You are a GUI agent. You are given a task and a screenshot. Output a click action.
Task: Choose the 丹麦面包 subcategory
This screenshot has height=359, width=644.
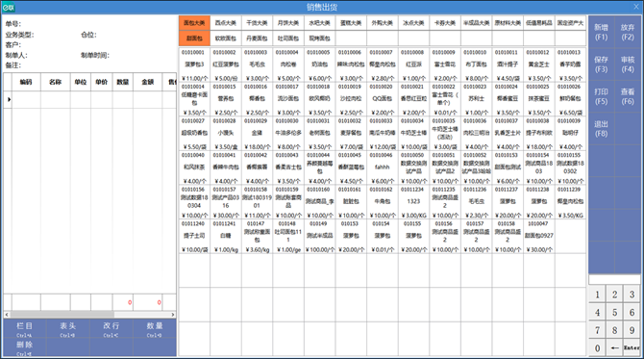point(257,38)
